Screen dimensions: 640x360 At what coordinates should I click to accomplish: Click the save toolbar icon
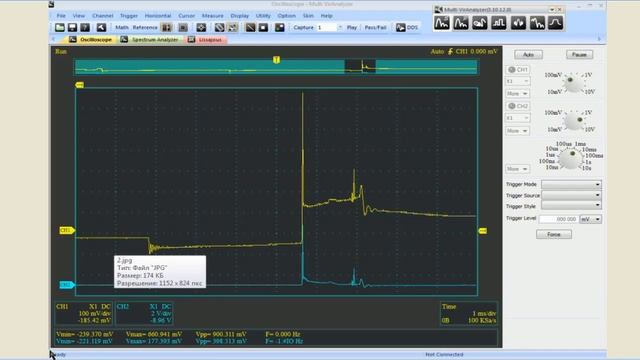point(72,27)
